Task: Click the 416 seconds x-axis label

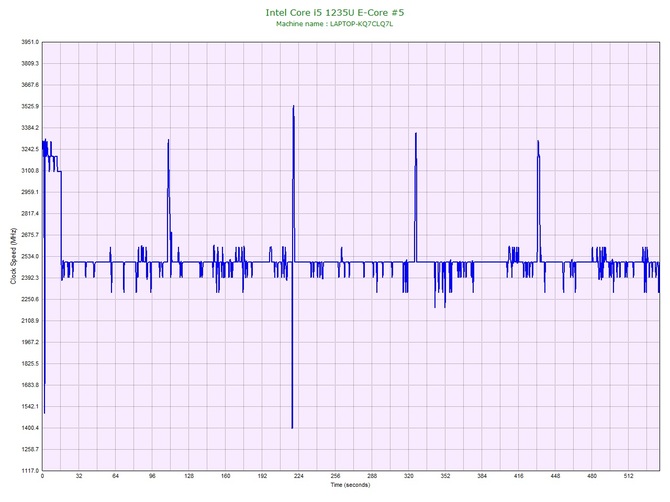Action: point(519,476)
